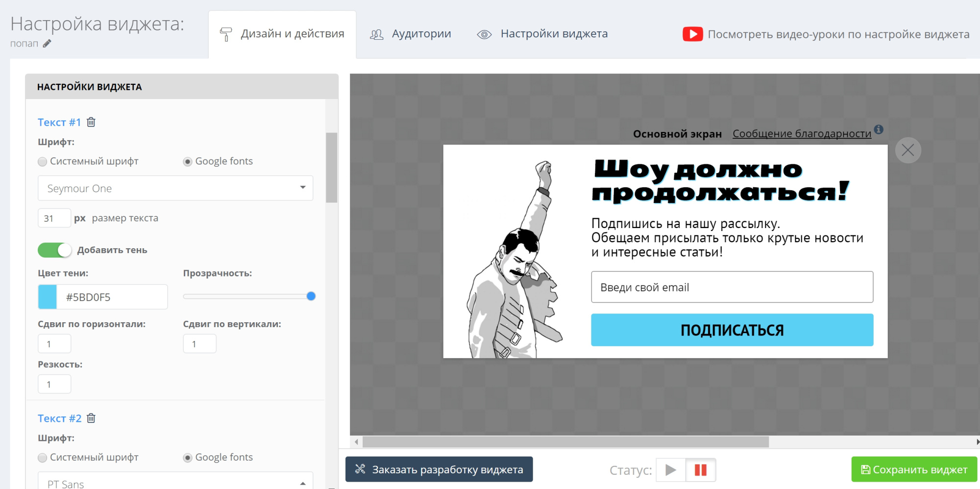Close the popup preview with the X icon
The image size is (980, 489).
point(907,151)
